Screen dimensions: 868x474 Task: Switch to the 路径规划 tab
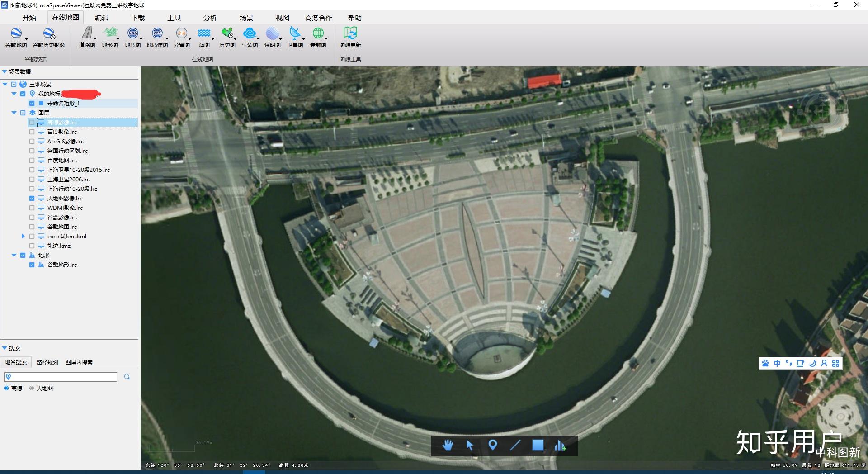click(47, 362)
